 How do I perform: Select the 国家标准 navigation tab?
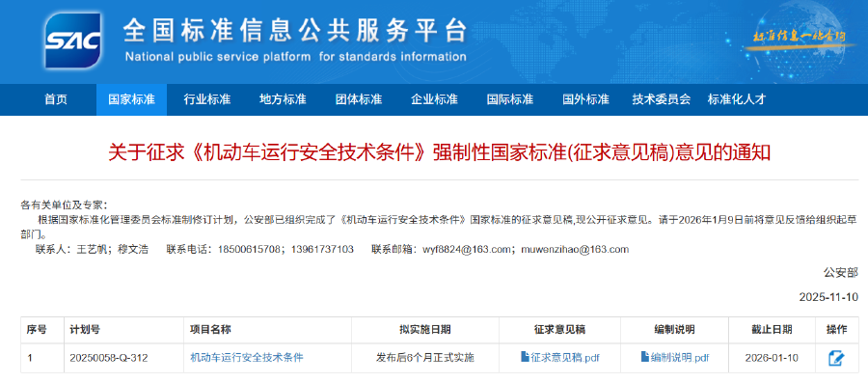tap(131, 99)
